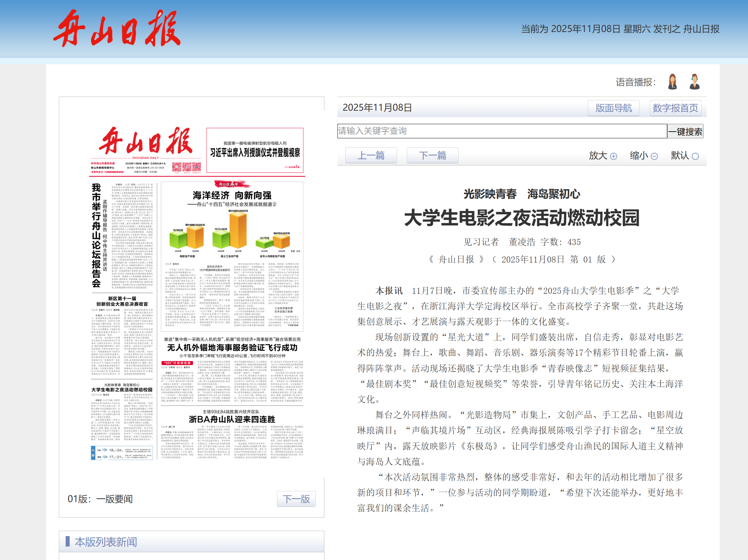This screenshot has width=748, height=560.
Task: Click the 一键搜索 search button
Action: tap(685, 131)
